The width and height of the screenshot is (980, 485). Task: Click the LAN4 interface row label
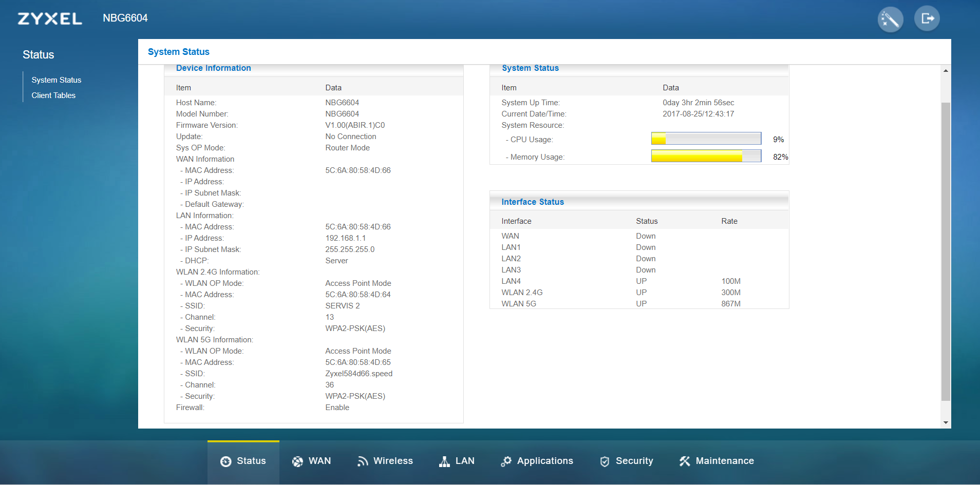[x=511, y=281]
